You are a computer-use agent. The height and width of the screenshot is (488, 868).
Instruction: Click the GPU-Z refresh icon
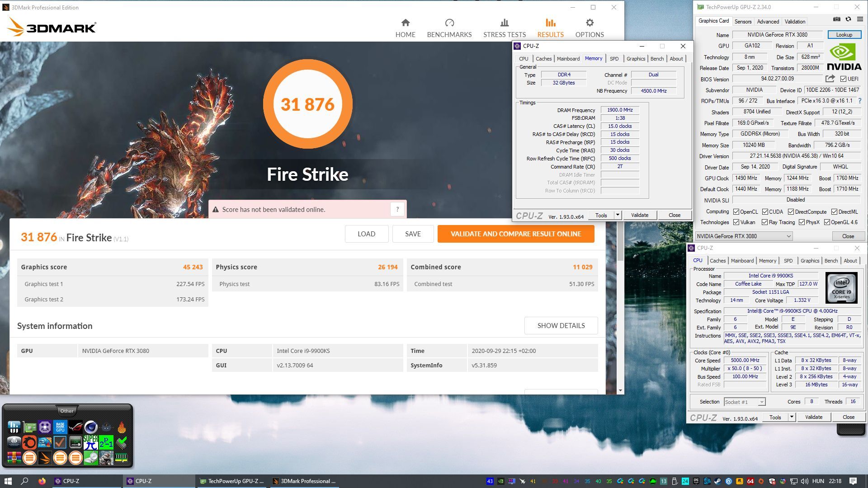(848, 19)
